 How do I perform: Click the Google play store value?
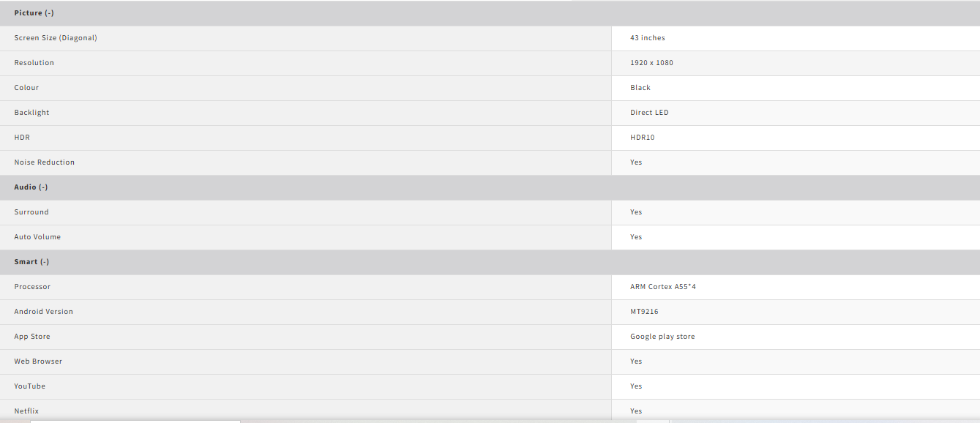[x=662, y=337]
